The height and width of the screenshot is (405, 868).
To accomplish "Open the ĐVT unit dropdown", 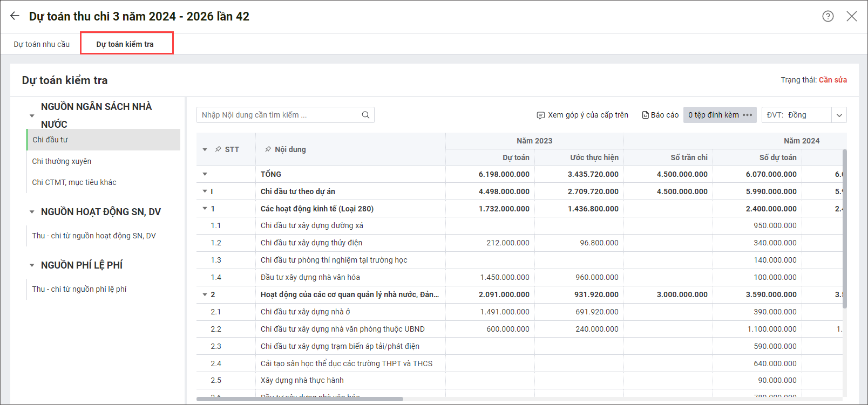I will 839,115.
